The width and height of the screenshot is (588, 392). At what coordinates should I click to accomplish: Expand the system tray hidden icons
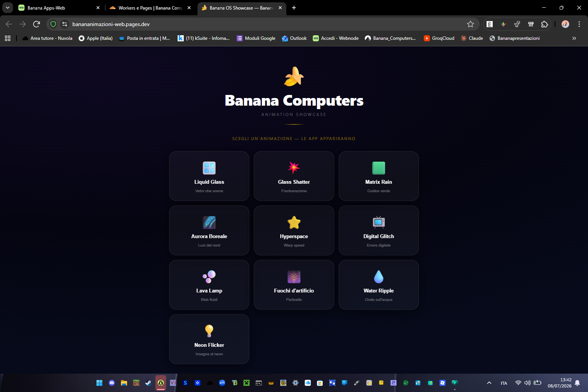pyautogui.click(x=489, y=383)
